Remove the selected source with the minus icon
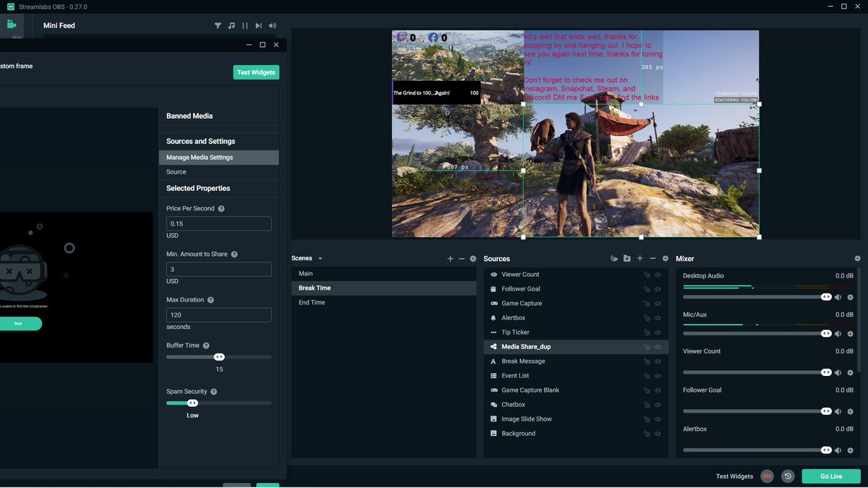The width and height of the screenshot is (868, 488). point(652,258)
